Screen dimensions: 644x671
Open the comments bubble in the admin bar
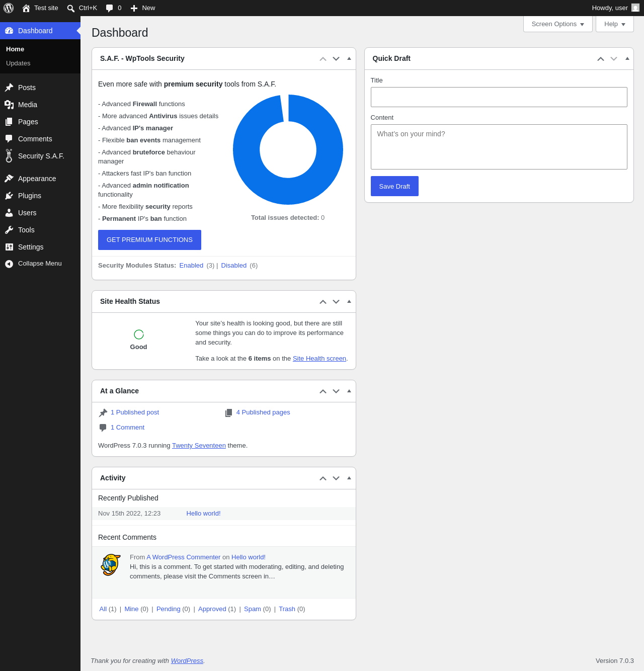109,8
